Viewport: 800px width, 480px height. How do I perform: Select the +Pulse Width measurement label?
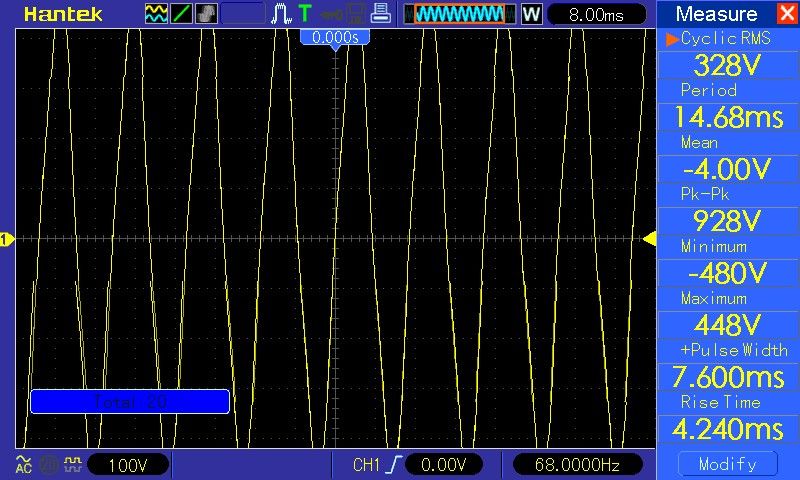[734, 350]
